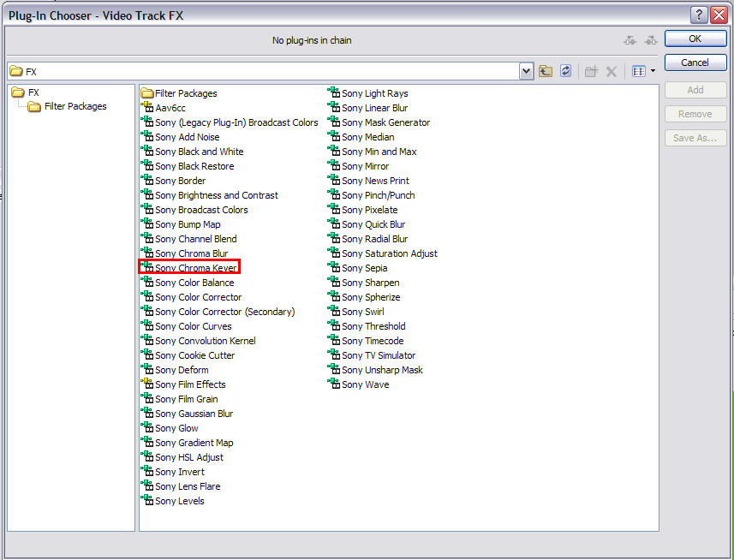The height and width of the screenshot is (560, 734).
Task: Click the Add button
Action: [695, 90]
